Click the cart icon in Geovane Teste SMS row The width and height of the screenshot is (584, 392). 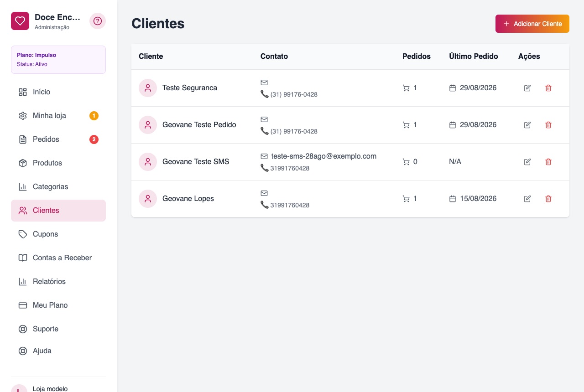coord(406,162)
